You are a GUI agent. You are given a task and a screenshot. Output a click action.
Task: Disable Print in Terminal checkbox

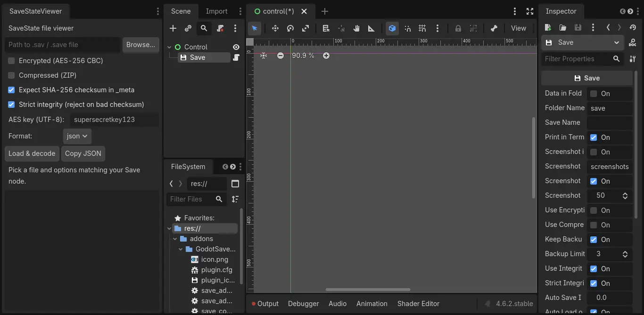pos(594,137)
